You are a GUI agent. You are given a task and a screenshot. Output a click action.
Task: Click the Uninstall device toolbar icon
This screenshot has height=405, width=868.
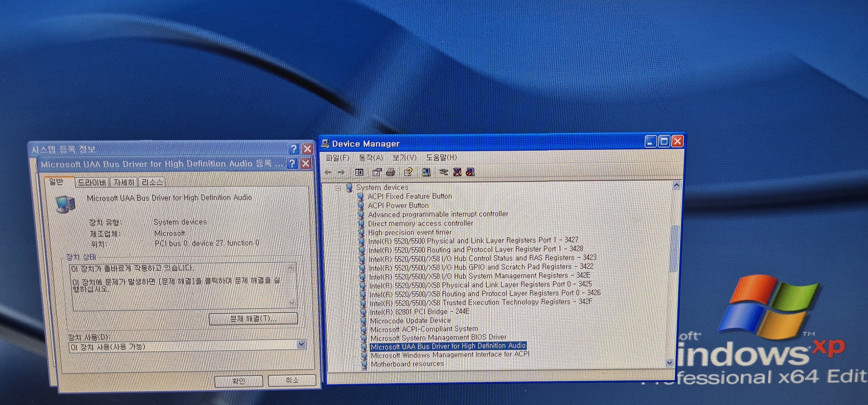pos(457,172)
